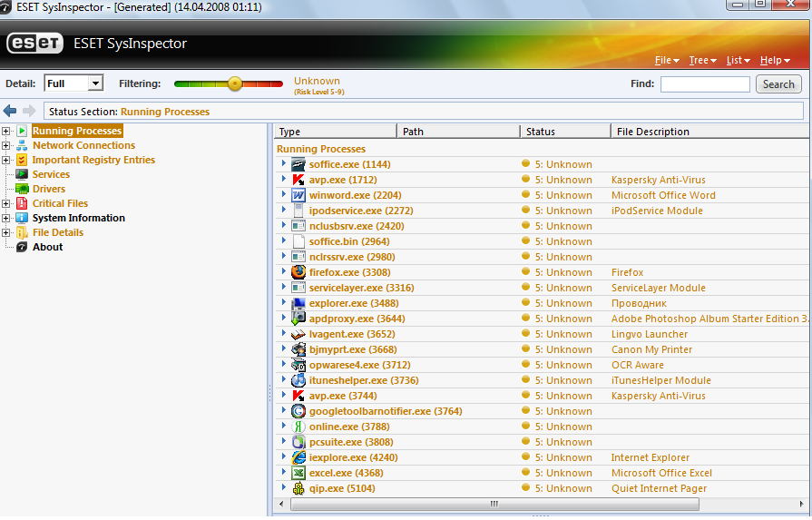Screen dimensions: 812x520
Task: Click the Drivers tree icon
Action: [x=22, y=189]
